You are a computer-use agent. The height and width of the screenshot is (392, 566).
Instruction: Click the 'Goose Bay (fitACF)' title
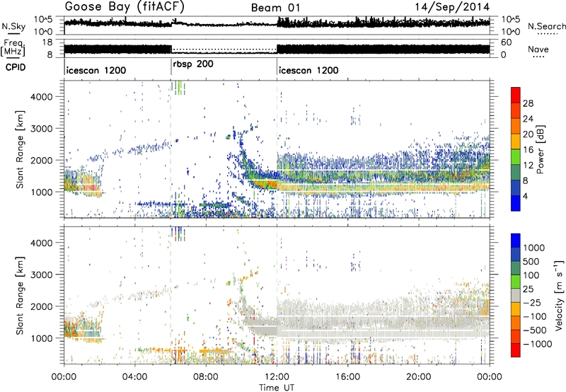[125, 7]
